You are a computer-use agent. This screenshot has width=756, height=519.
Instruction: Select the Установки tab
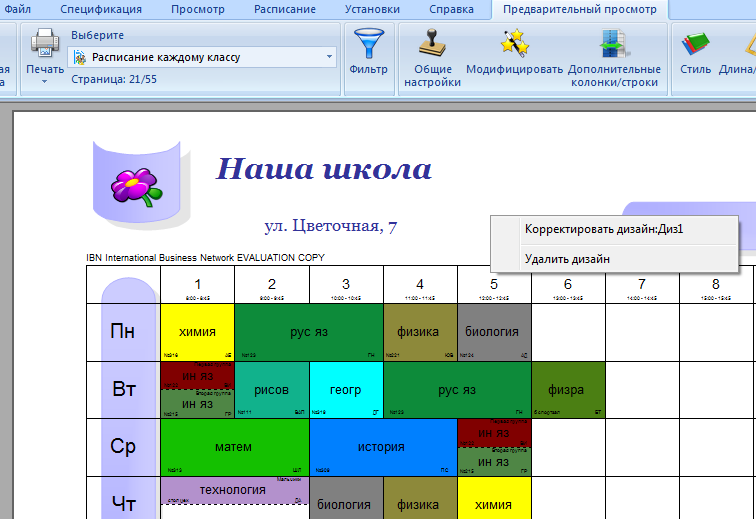click(372, 9)
